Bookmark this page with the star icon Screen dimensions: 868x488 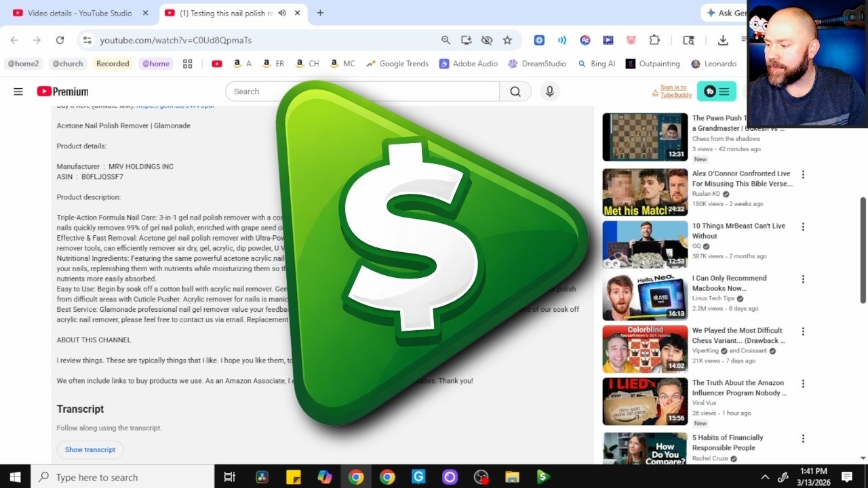click(507, 40)
